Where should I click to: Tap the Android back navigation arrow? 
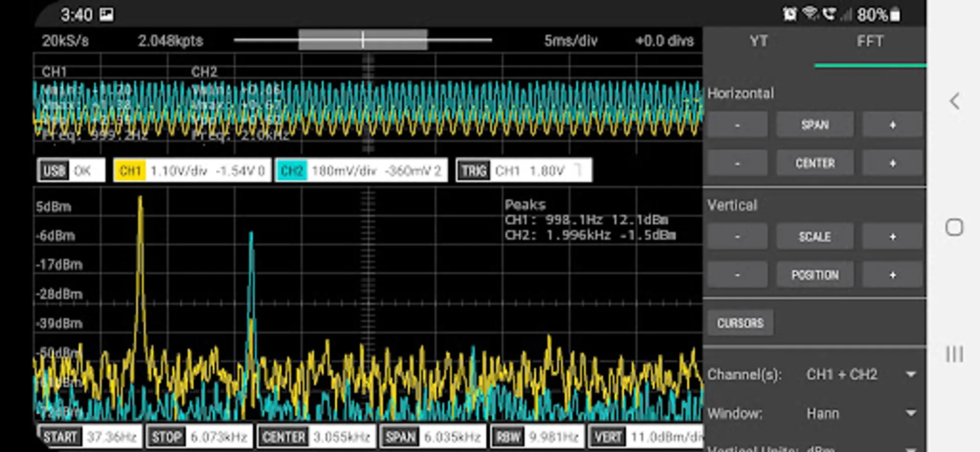coord(954,101)
